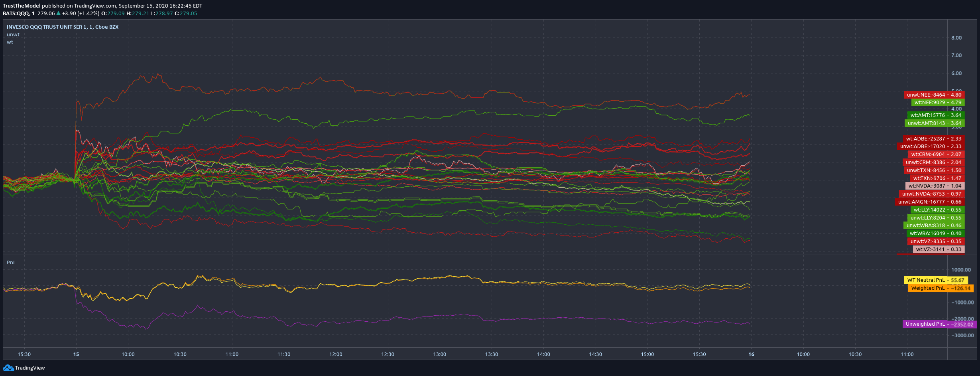This screenshot has width=980, height=376.
Task: Click the O:279.09 open value
Action: pyautogui.click(x=113, y=13)
